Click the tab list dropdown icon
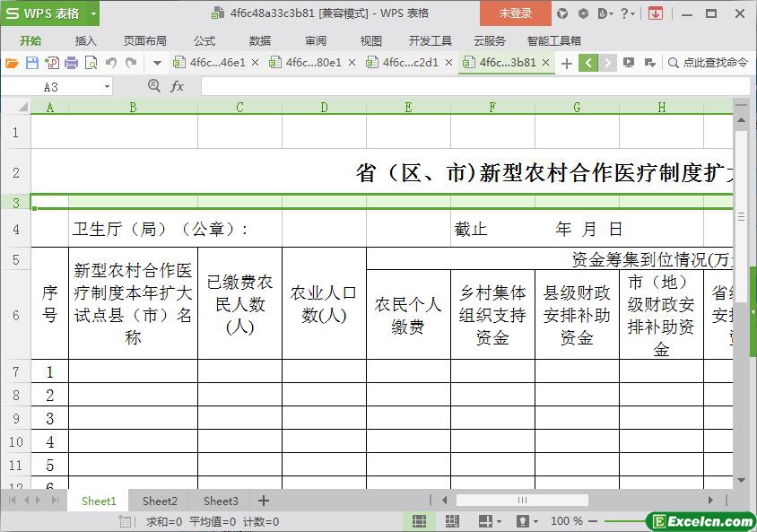 pyautogui.click(x=650, y=63)
